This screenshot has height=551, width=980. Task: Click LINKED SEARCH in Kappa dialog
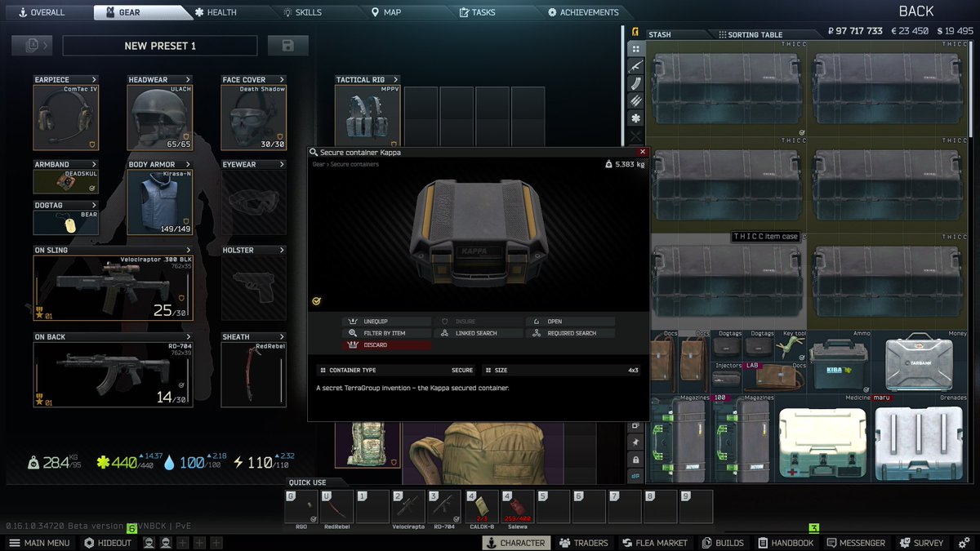pyautogui.click(x=479, y=333)
